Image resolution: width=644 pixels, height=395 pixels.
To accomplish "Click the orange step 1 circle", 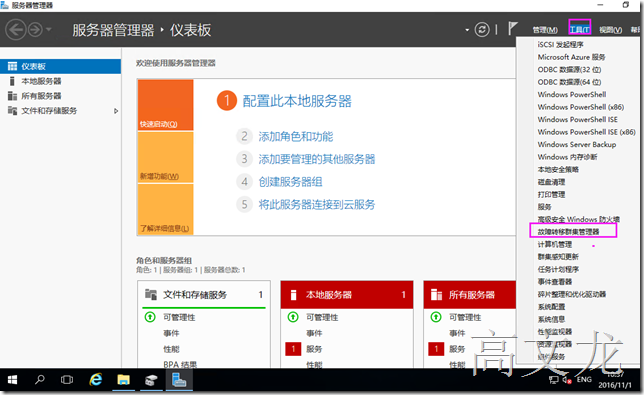I will pos(227,101).
